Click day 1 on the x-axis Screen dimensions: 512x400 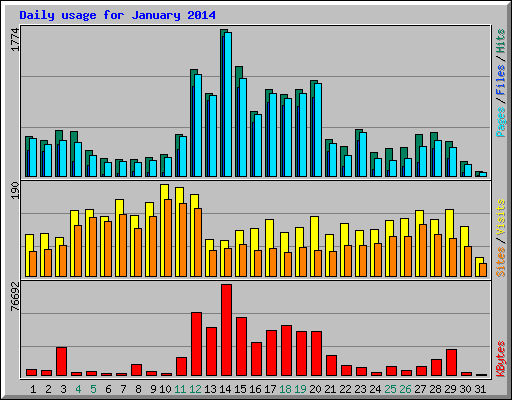tap(33, 389)
